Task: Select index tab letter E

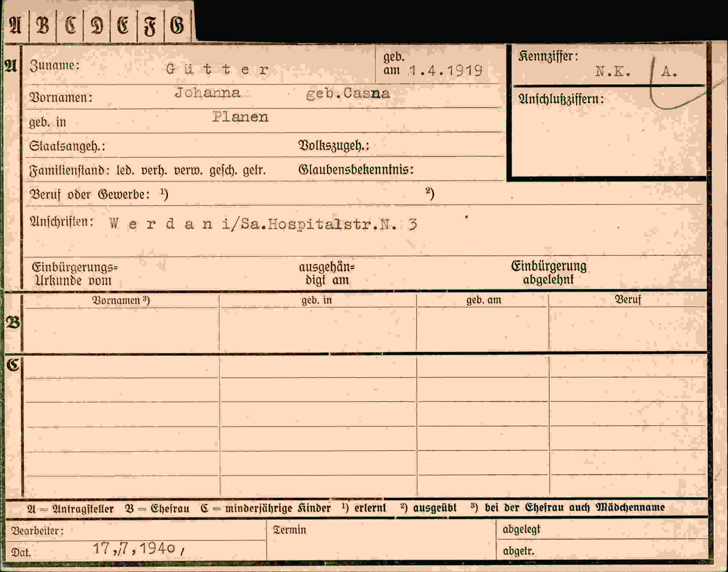Action: point(123,26)
